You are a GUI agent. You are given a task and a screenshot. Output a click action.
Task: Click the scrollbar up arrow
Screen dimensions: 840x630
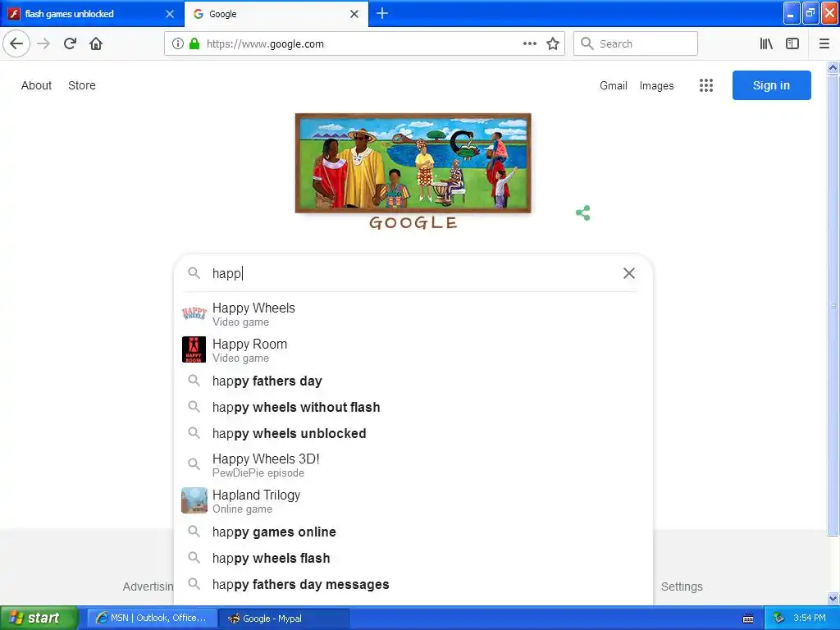pyautogui.click(x=833, y=67)
